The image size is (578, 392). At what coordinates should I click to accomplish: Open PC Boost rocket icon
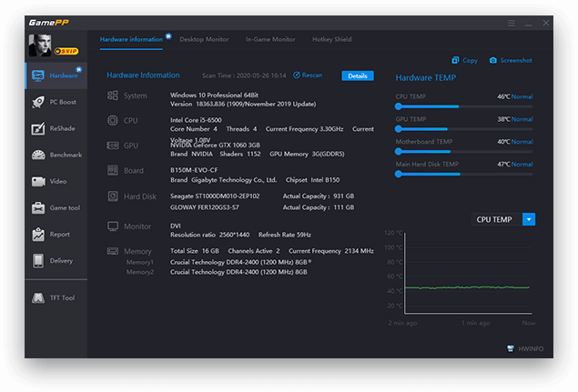pyautogui.click(x=38, y=102)
